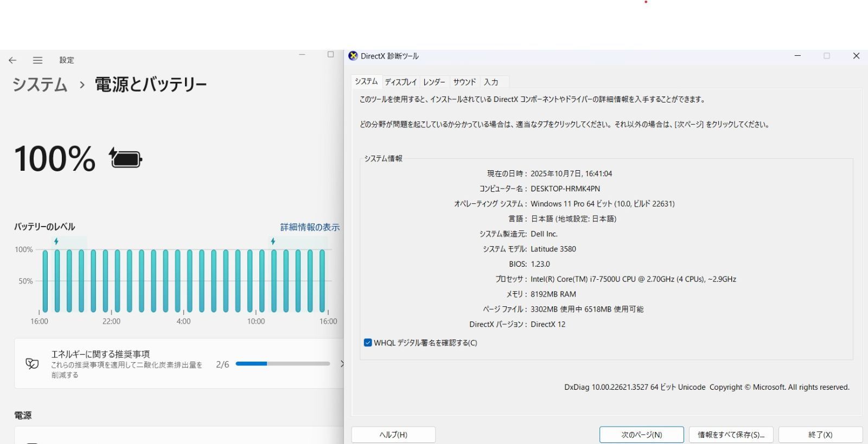Image resolution: width=868 pixels, height=444 pixels.
Task: Click the 終了(X) button
Action: [820, 435]
